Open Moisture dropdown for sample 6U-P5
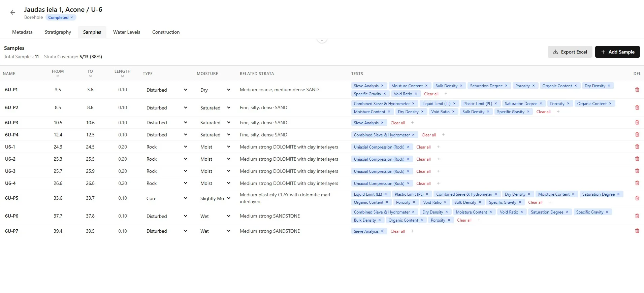This screenshot has width=644, height=293. 215,198
